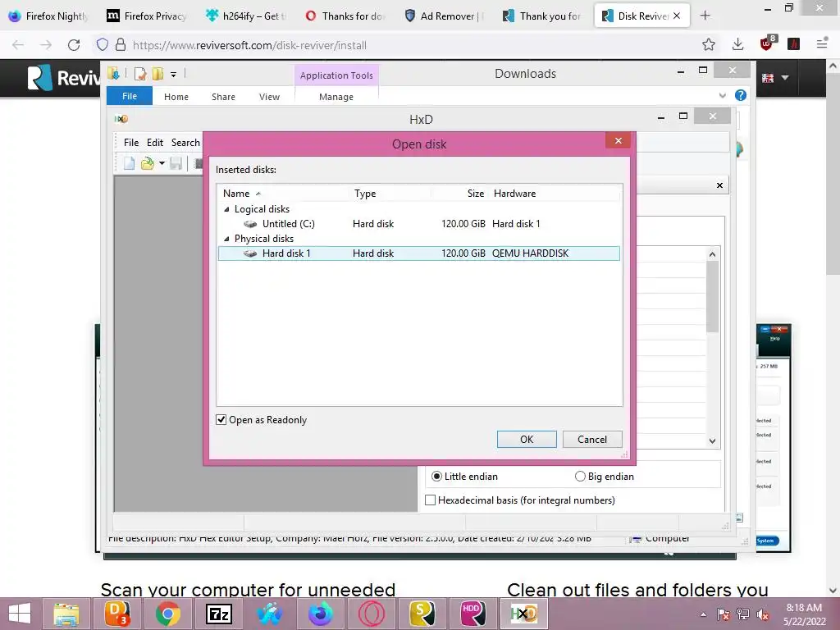Viewport: 840px width, 630px height.
Task: Click the Explorer Properties quick access icon
Action: pyautogui.click(x=140, y=74)
